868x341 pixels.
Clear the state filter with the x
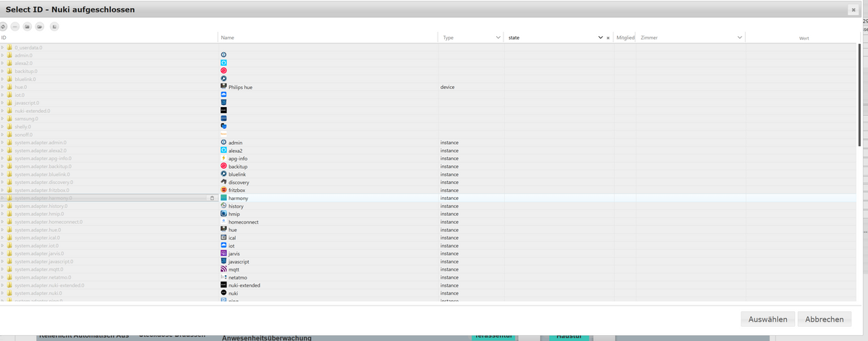[x=608, y=37]
